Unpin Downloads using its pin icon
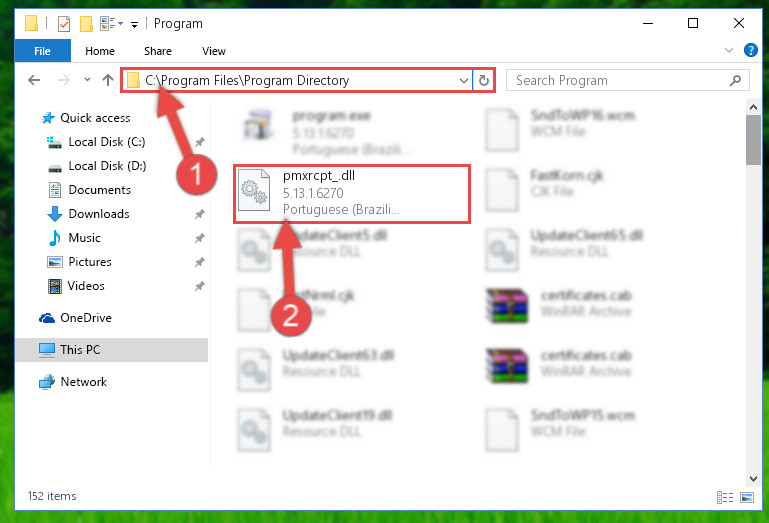 tap(199, 214)
